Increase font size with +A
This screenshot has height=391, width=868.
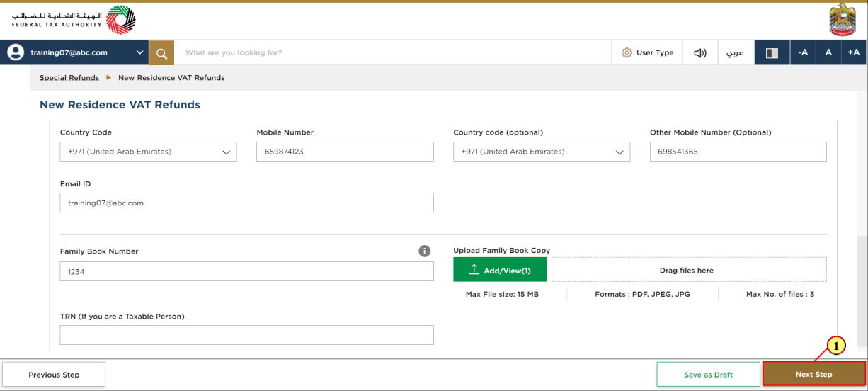click(854, 52)
